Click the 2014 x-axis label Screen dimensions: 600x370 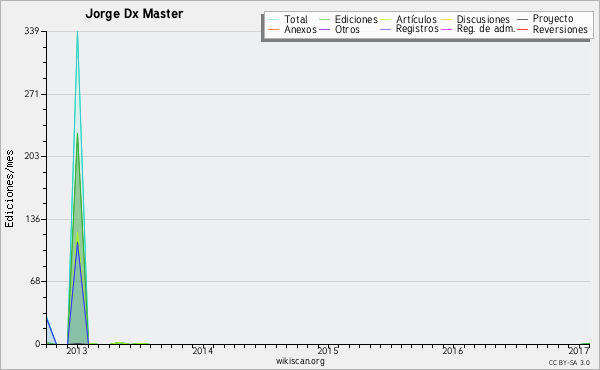coord(202,351)
